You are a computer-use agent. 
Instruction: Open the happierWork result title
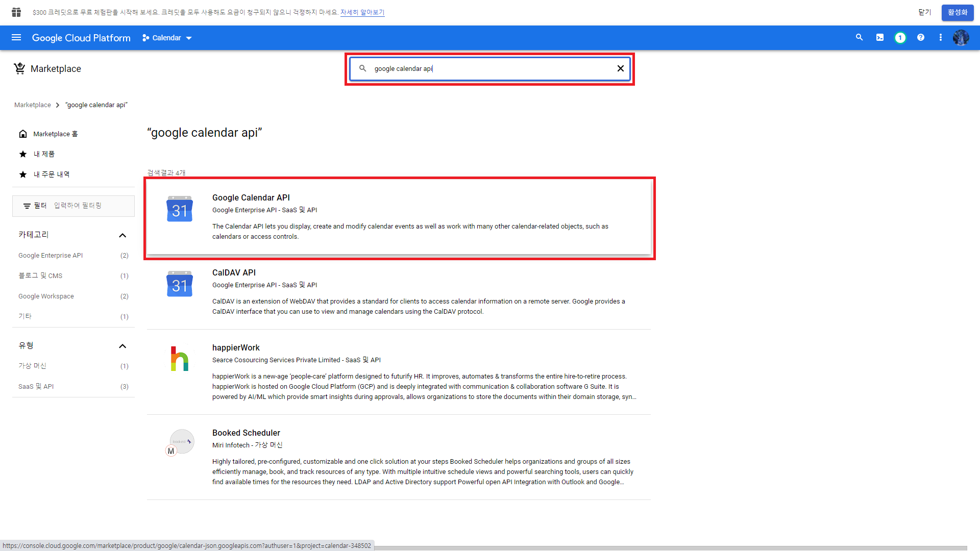click(236, 348)
